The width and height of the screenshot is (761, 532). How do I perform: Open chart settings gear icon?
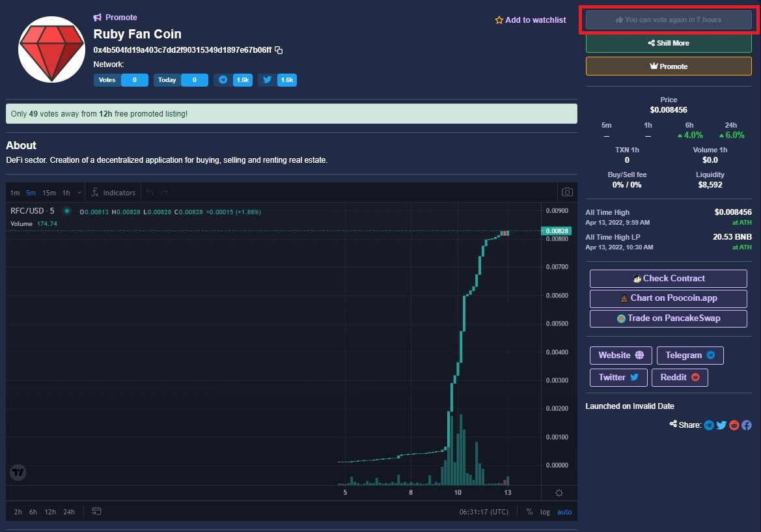click(559, 493)
